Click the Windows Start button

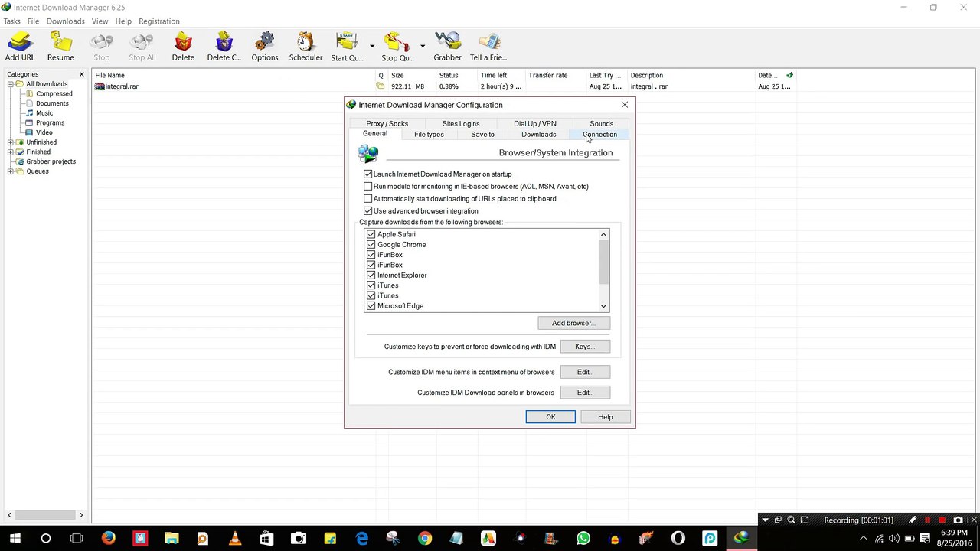(x=15, y=539)
